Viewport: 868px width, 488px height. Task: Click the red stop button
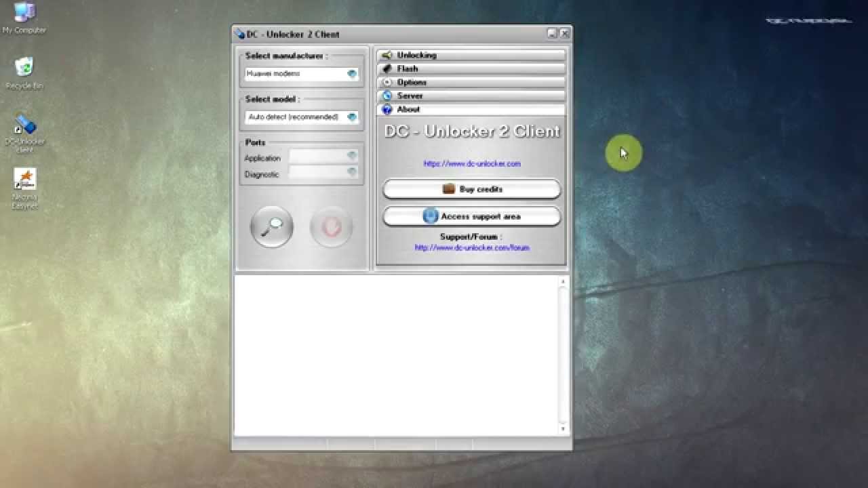point(331,226)
